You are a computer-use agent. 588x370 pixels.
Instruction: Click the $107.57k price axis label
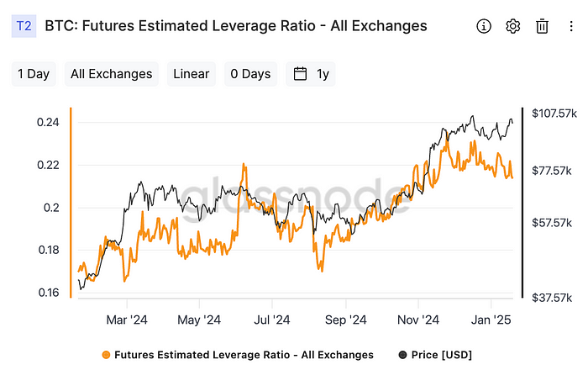pyautogui.click(x=554, y=113)
